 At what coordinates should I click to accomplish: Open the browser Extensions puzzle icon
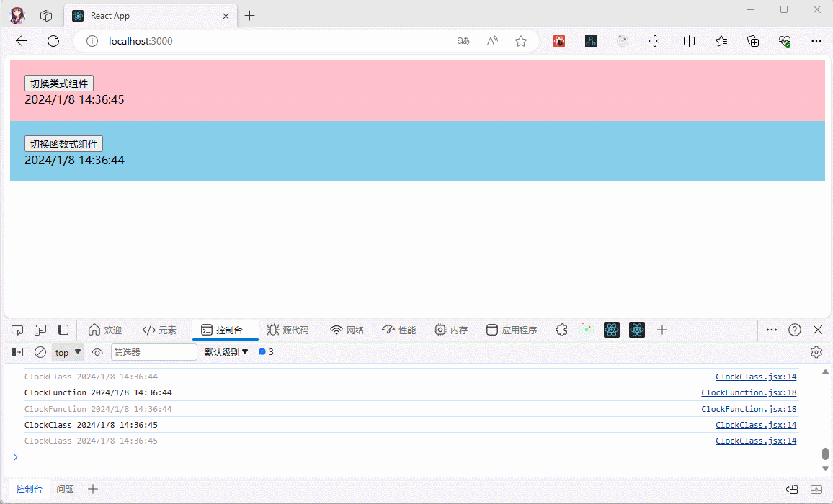coord(654,41)
